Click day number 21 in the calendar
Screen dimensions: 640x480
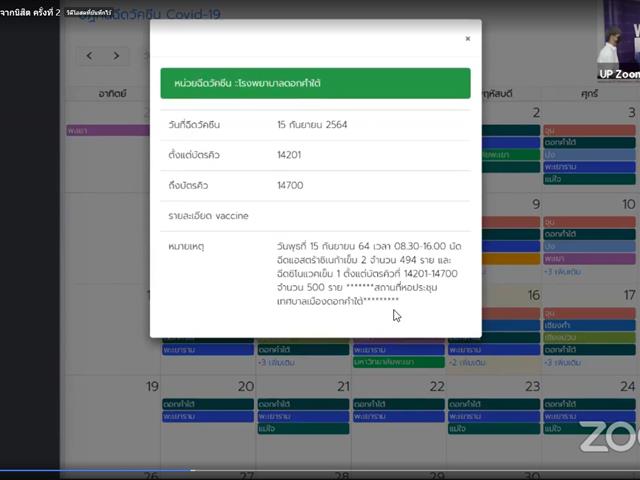click(343, 387)
